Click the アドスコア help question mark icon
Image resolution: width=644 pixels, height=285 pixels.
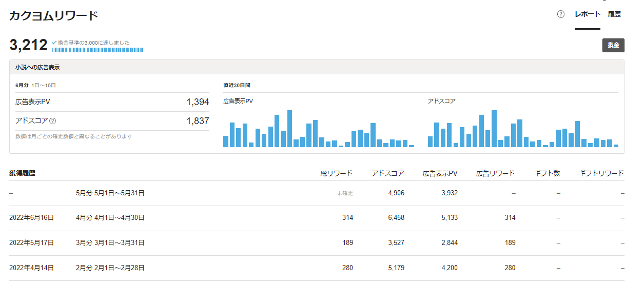[x=52, y=121]
